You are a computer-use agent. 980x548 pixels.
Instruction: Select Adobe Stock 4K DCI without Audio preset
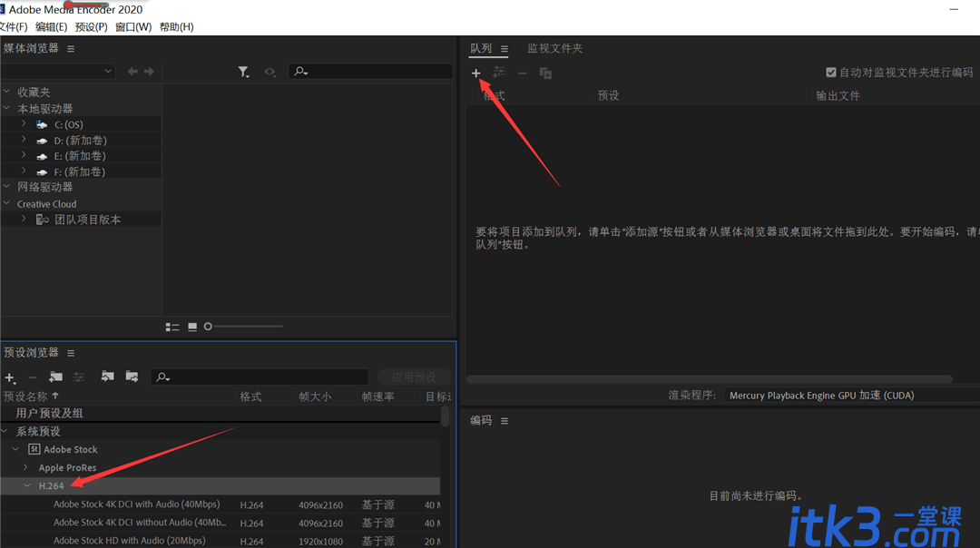(x=140, y=522)
